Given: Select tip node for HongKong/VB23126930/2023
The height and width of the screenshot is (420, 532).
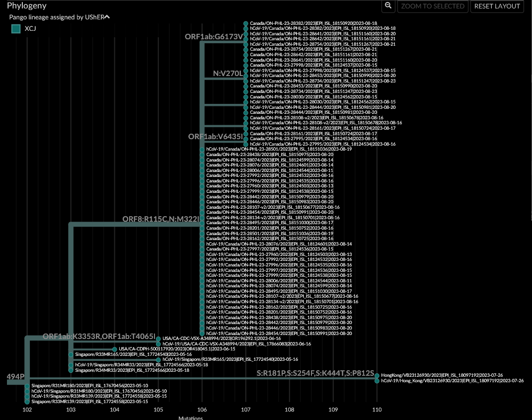Looking at the screenshot, I should pos(377,376).
